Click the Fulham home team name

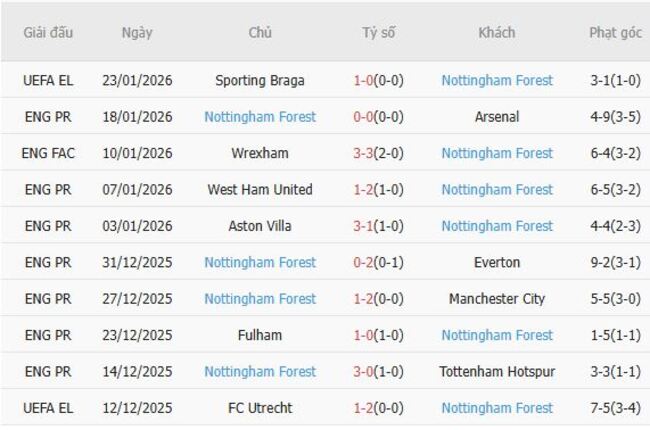pos(260,335)
